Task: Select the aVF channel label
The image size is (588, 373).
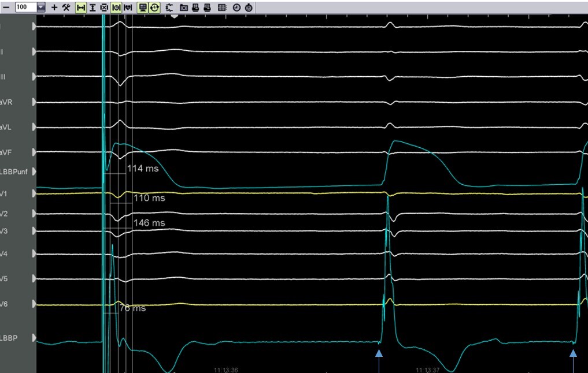Action: coord(6,152)
